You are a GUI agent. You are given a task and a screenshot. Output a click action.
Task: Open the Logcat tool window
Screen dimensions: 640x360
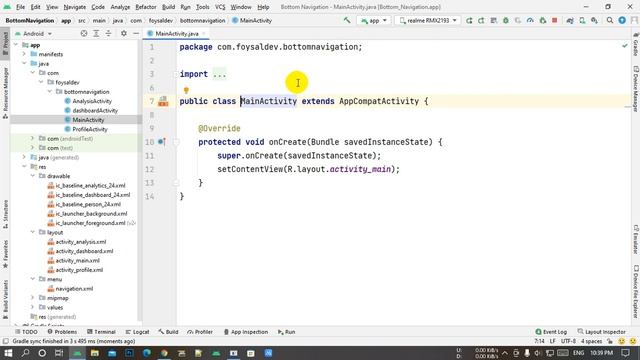coord(137,332)
